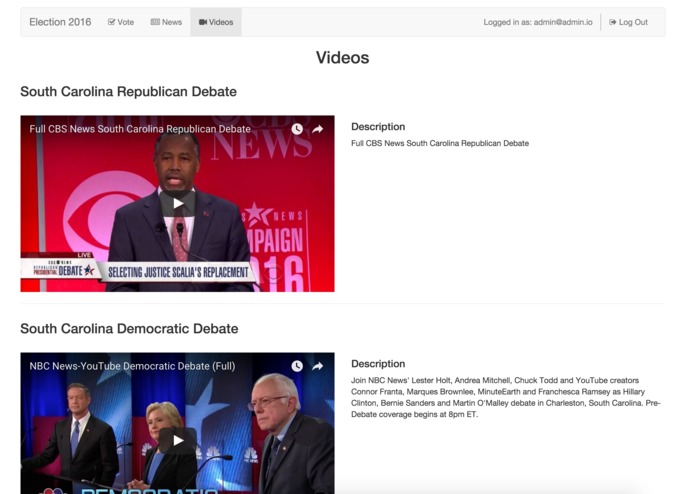The height and width of the screenshot is (494, 695).
Task: Click Watch Later clock on Republican Debate video
Action: pyautogui.click(x=297, y=129)
